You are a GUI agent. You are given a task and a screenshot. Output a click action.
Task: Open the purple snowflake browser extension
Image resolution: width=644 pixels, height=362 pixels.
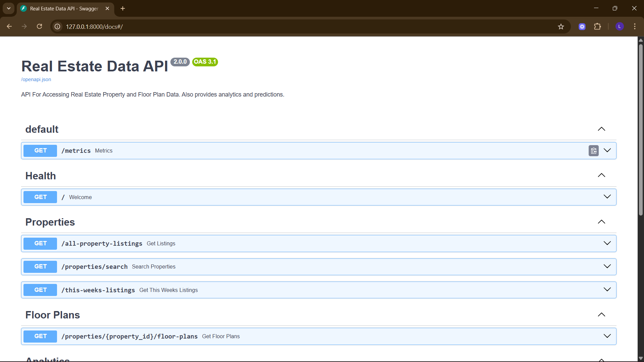click(582, 26)
